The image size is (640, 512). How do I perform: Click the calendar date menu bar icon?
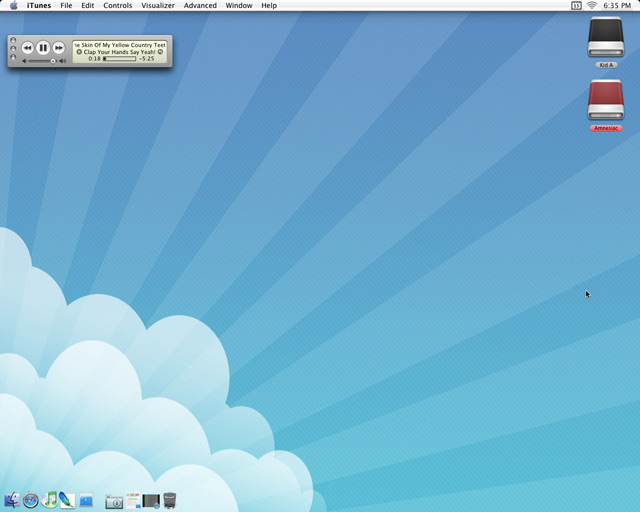(576, 5)
